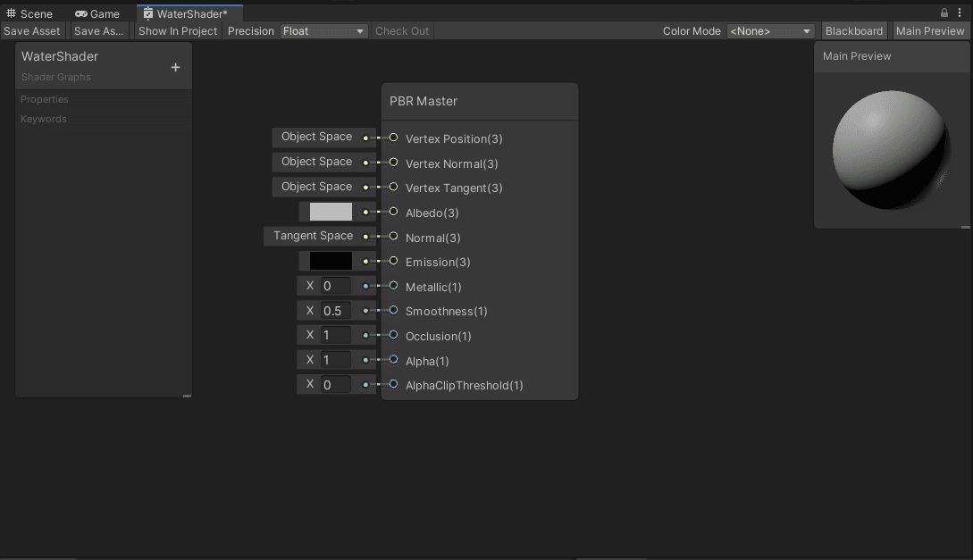This screenshot has height=560, width=973.
Task: Edit the Occlusion X value field
Action: point(336,335)
